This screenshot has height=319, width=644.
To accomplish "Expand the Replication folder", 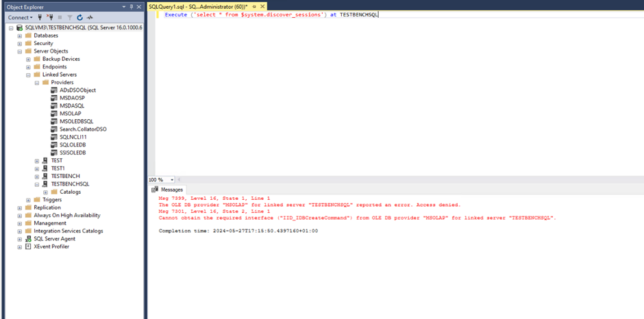I will 19,207.
